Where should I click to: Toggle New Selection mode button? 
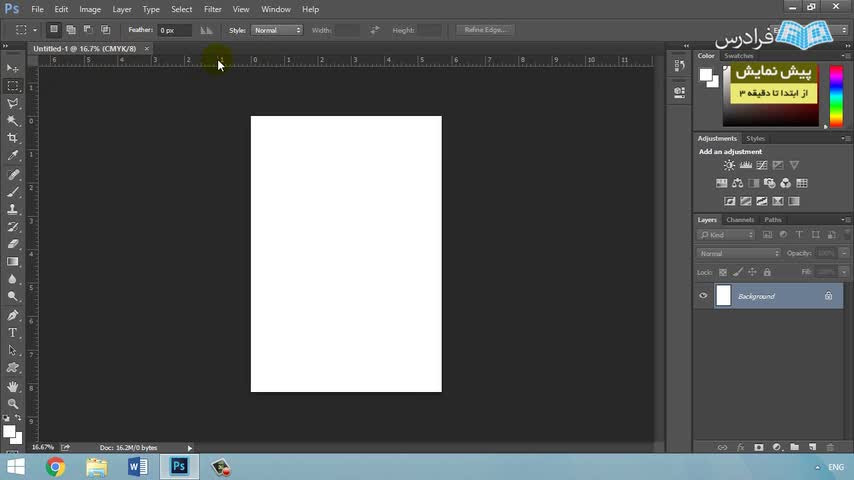(53, 29)
